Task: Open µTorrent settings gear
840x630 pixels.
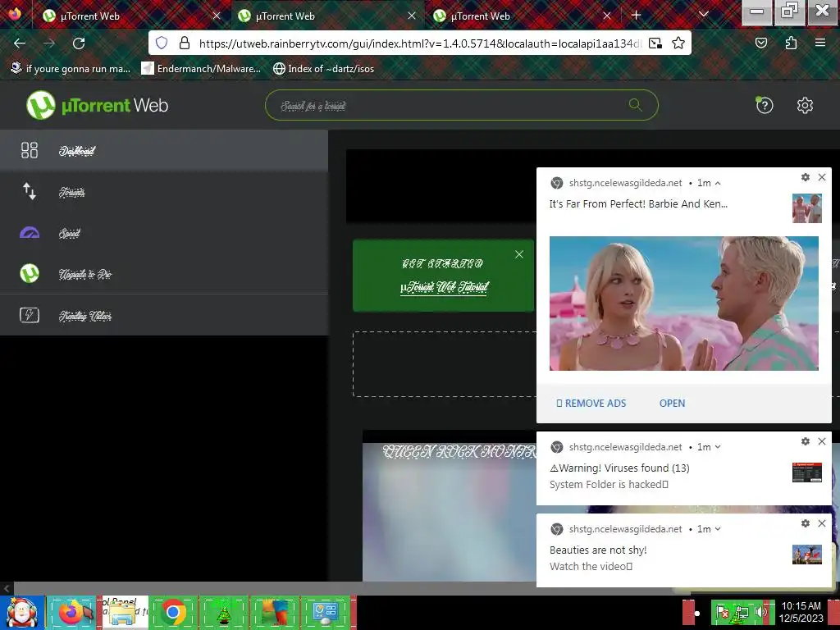Action: pyautogui.click(x=805, y=106)
